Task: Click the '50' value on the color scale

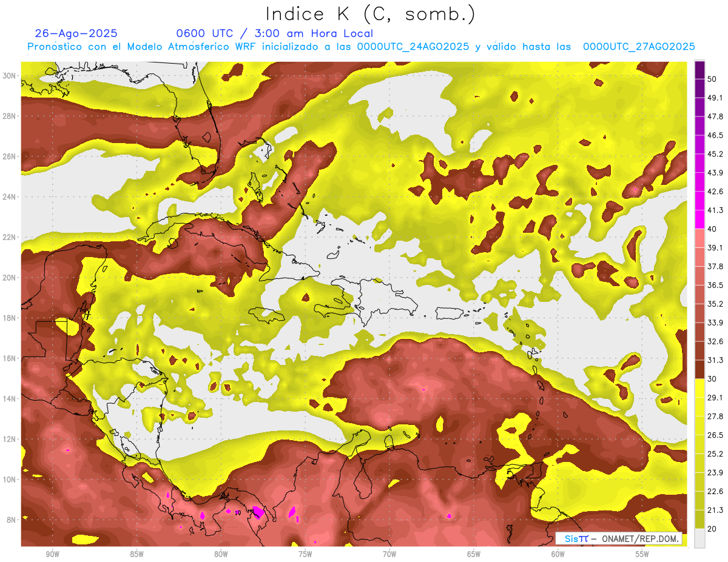Action: tap(713, 79)
